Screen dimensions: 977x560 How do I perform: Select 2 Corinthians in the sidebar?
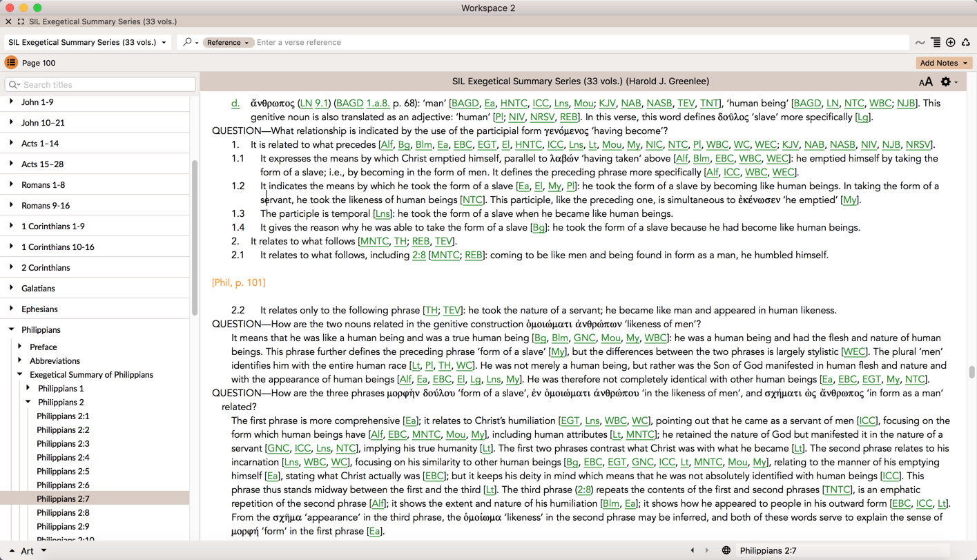46,268
